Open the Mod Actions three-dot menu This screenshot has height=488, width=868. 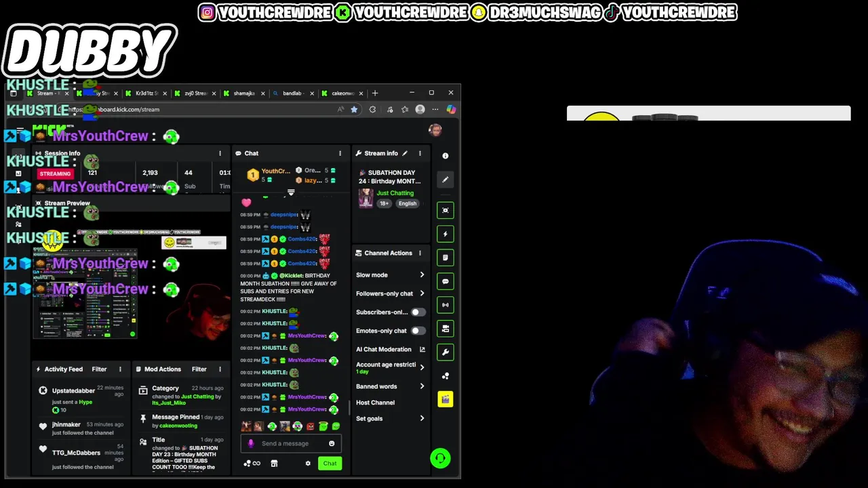(x=220, y=369)
